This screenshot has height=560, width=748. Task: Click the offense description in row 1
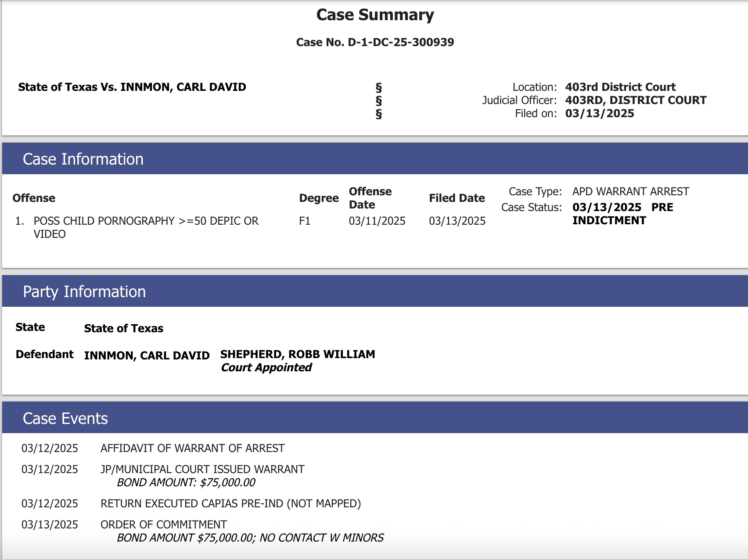coord(146,221)
